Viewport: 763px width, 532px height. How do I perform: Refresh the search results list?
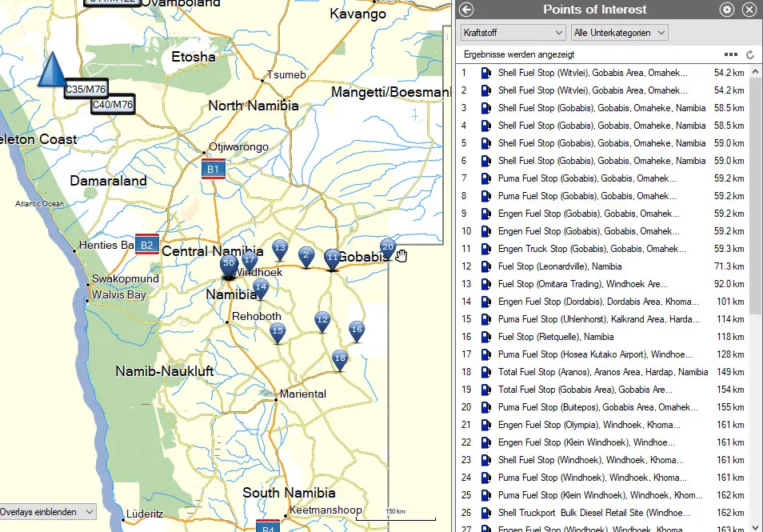750,55
